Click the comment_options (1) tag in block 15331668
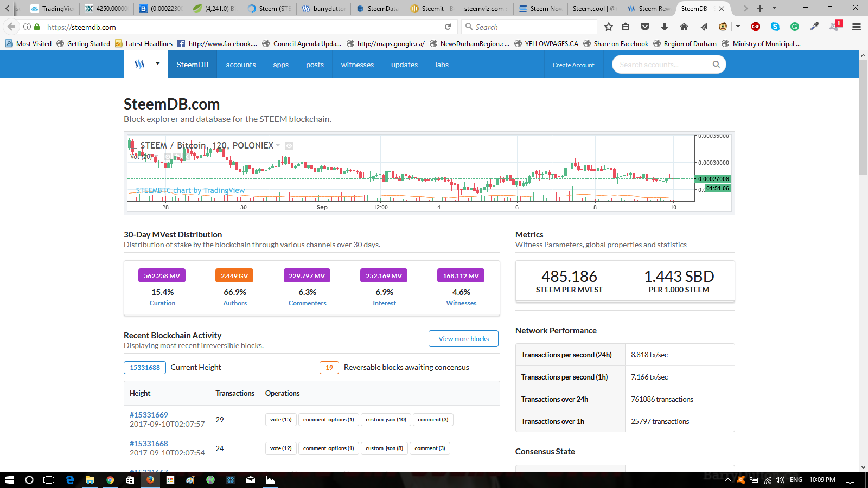 click(x=328, y=448)
